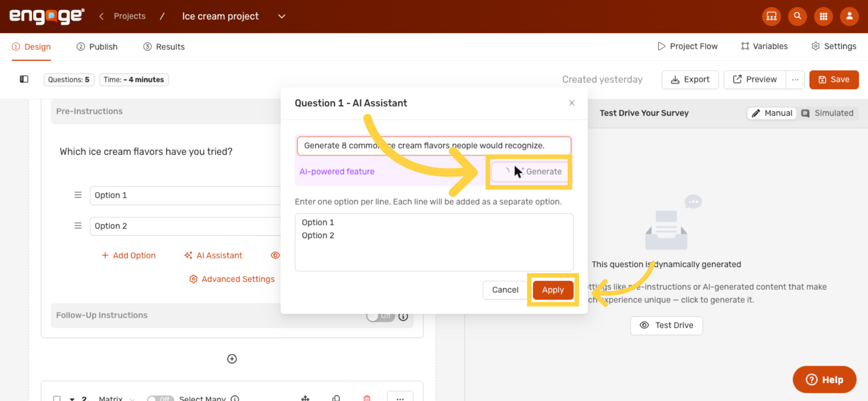Check the question 2 checkbox
The image size is (868, 401).
click(57, 399)
